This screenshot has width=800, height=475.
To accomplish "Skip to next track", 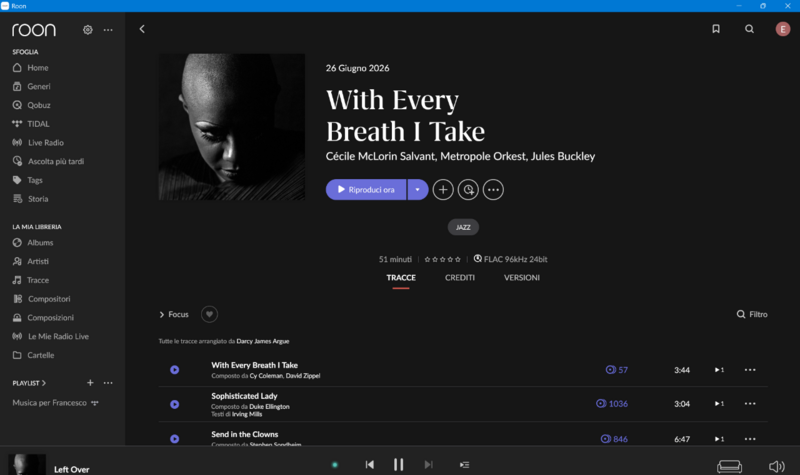I will (x=429, y=464).
